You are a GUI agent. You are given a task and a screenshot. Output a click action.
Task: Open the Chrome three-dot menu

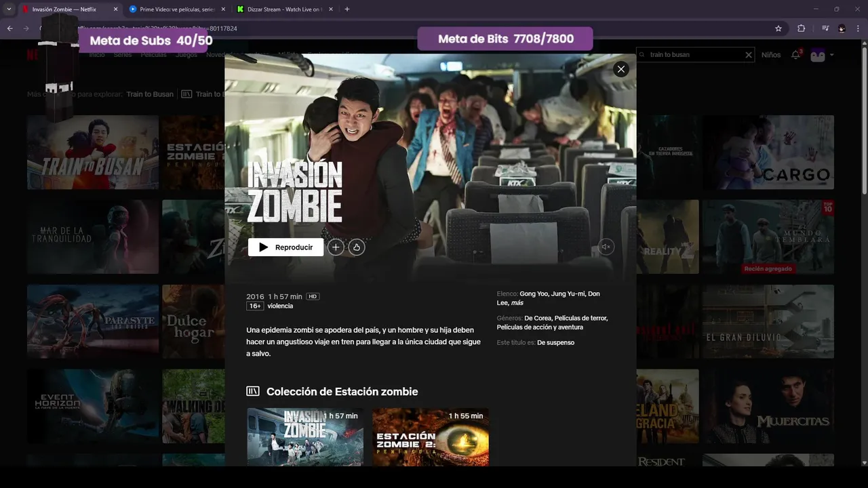[858, 28]
